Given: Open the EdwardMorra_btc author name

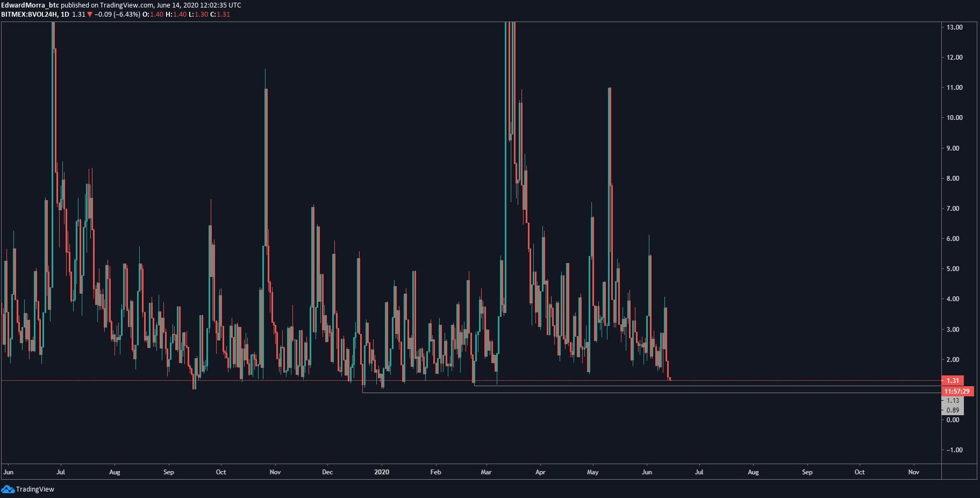Looking at the screenshot, I should click(x=30, y=5).
